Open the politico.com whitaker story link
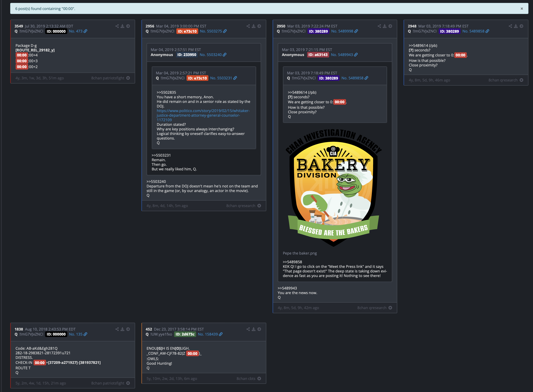Screen dimensions: 533x392 (203, 115)
